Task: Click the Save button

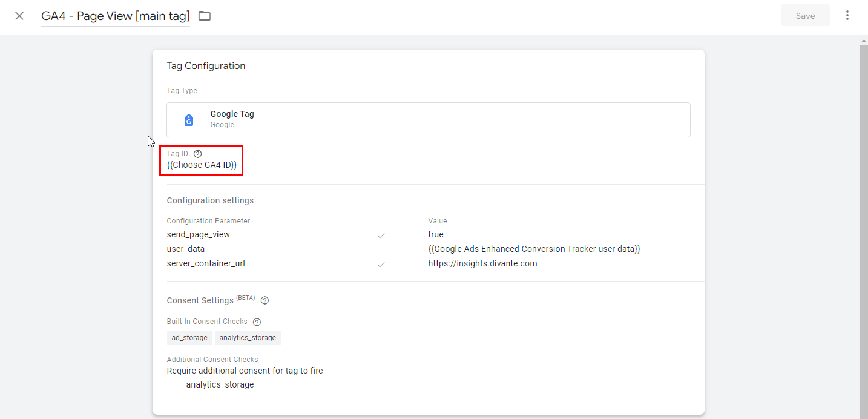Action: coord(805,16)
